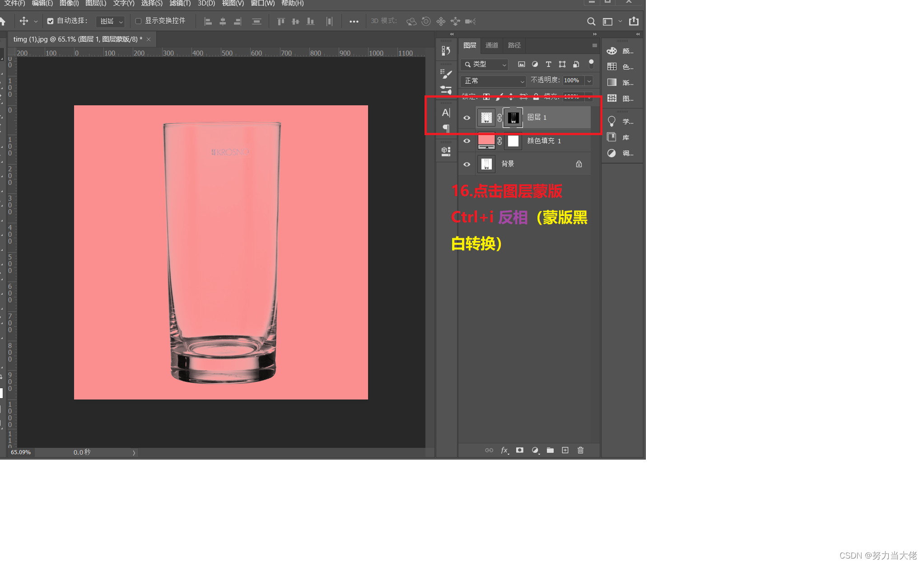Click the add layer mask icon
The width and height of the screenshot is (924, 564).
pyautogui.click(x=520, y=450)
